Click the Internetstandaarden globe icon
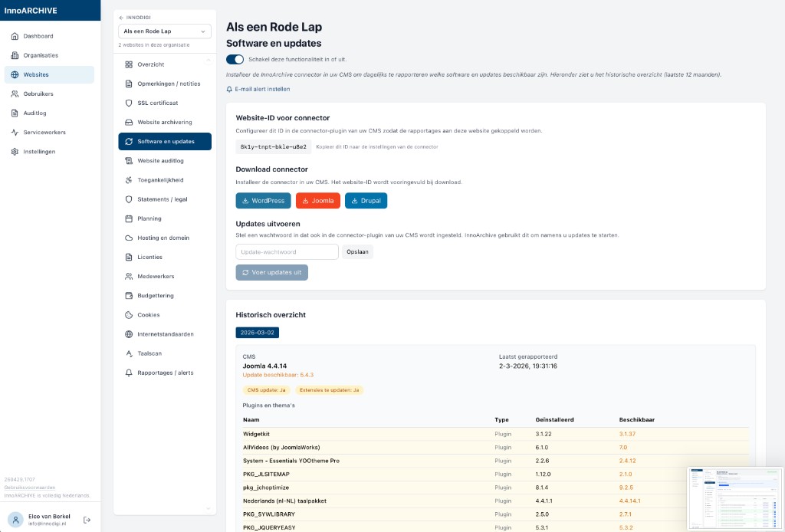Image resolution: width=785 pixels, height=532 pixels. (x=130, y=334)
